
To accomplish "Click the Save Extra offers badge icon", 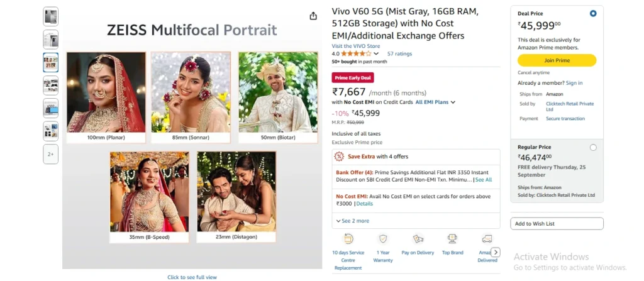I will 340,157.
